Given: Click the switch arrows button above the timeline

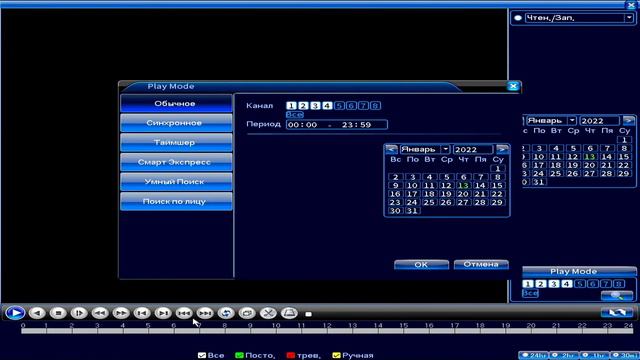Looking at the screenshot, I should [x=617, y=313].
